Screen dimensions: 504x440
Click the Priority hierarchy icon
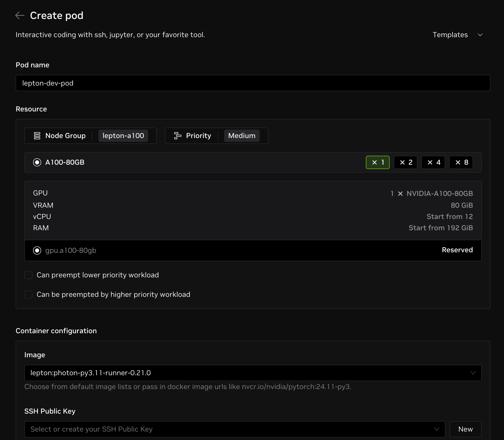(178, 136)
